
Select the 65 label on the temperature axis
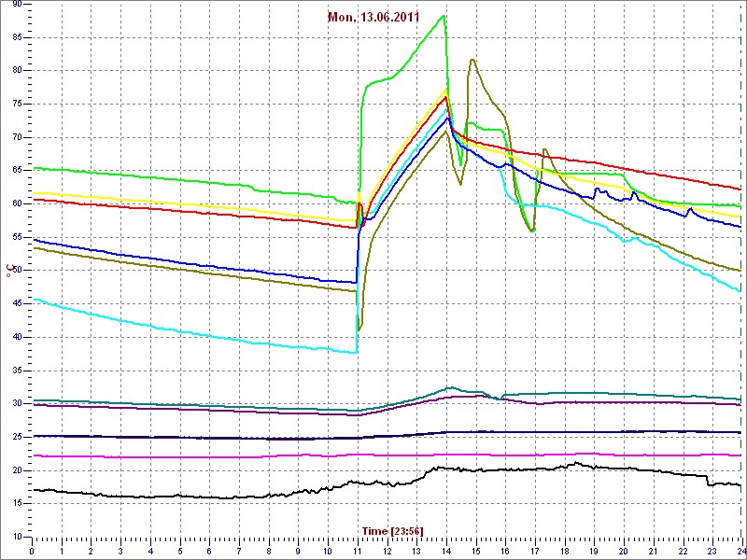17,171
